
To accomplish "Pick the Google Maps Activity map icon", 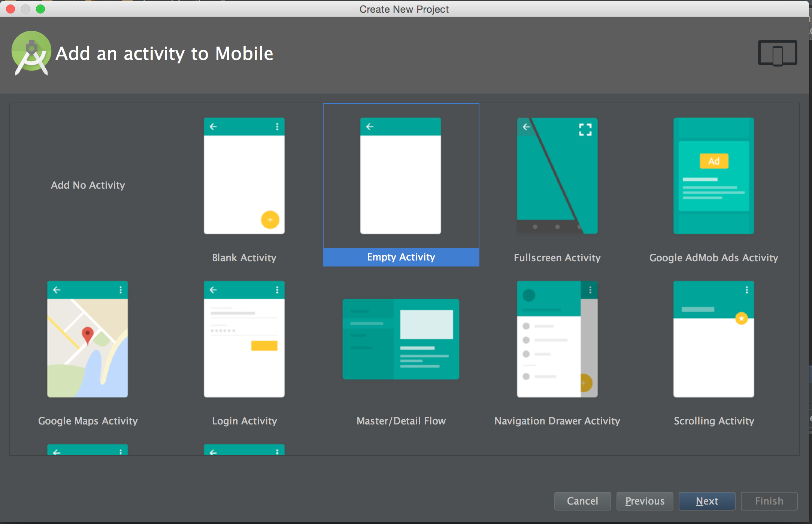I will click(88, 339).
